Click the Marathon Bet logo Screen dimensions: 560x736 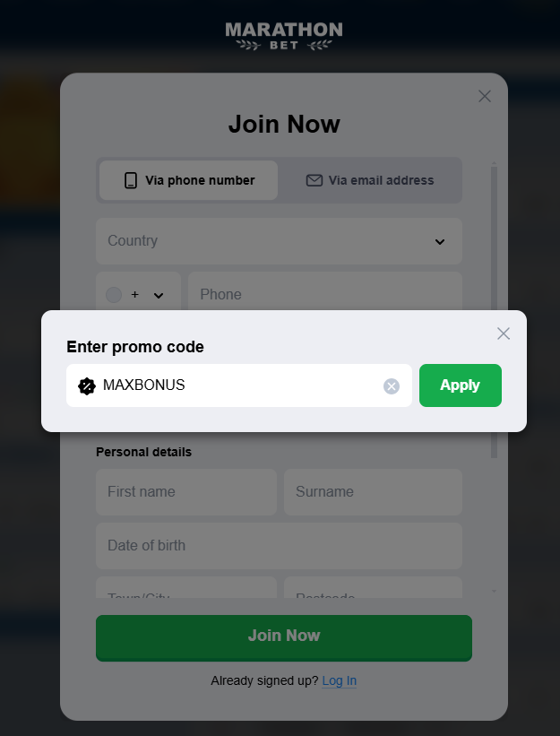[283, 34]
